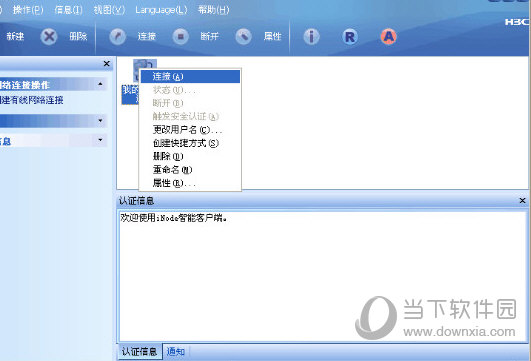Click the 欢迎使用iNode智能客户端 message text
Image resolution: width=531 pixels, height=361 pixels.
(x=174, y=218)
